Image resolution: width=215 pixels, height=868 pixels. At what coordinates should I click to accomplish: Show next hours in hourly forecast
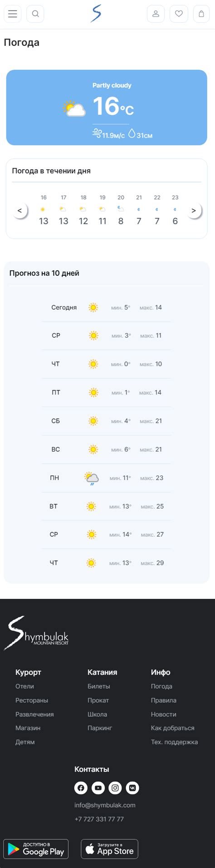(194, 211)
